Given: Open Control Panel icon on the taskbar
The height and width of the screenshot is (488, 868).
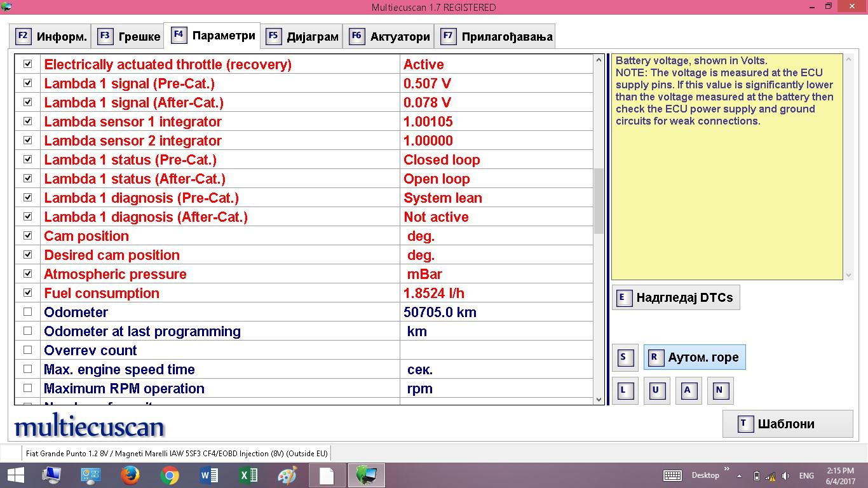Looking at the screenshot, I should pyautogui.click(x=91, y=475).
